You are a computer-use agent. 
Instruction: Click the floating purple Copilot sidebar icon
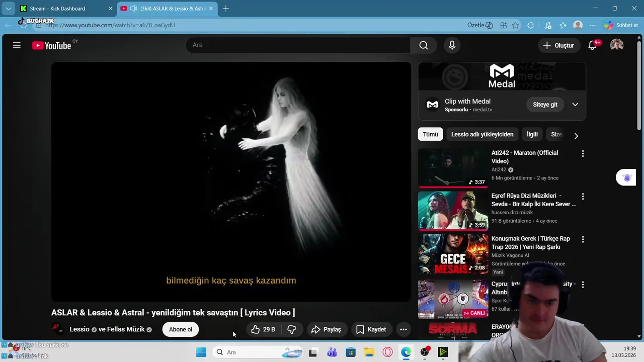click(626, 177)
